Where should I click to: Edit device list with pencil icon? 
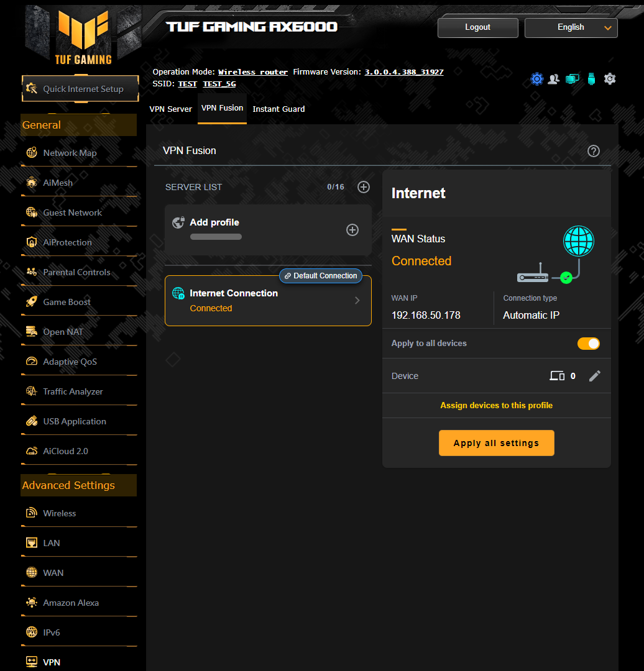pyautogui.click(x=595, y=376)
